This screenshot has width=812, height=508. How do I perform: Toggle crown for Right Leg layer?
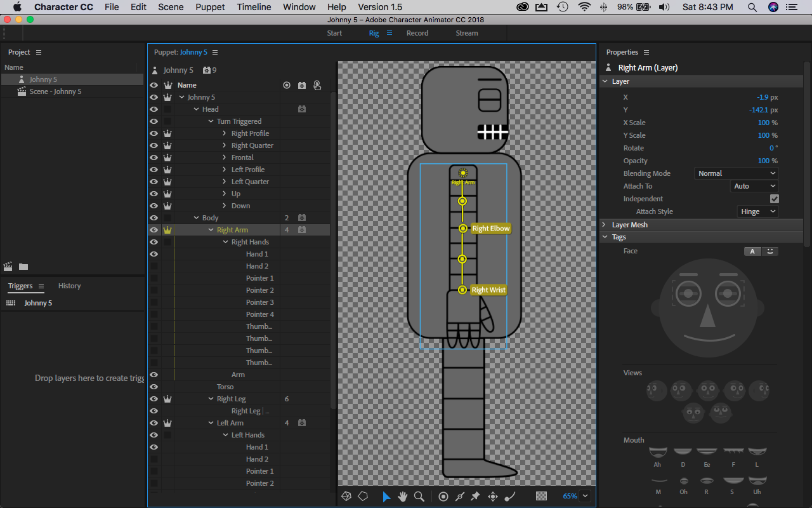click(x=167, y=399)
